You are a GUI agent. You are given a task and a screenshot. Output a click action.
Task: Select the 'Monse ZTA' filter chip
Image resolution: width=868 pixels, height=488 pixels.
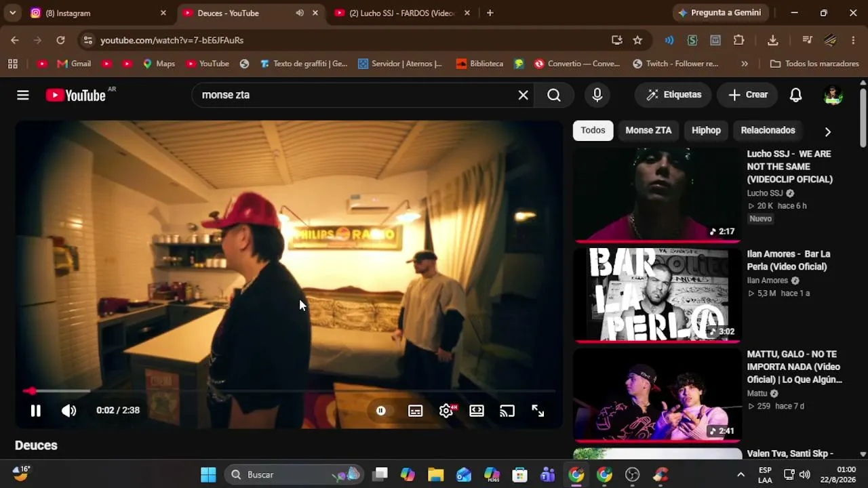(648, 130)
